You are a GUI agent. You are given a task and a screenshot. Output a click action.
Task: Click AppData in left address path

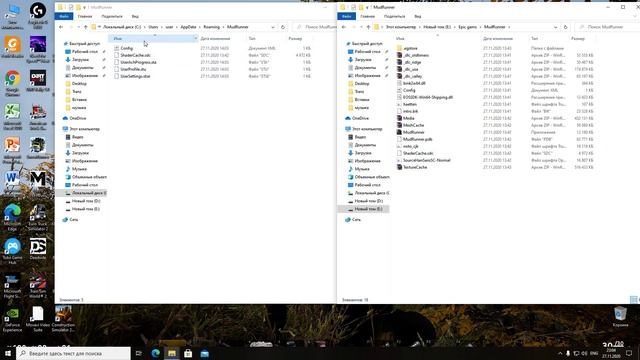coord(188,27)
